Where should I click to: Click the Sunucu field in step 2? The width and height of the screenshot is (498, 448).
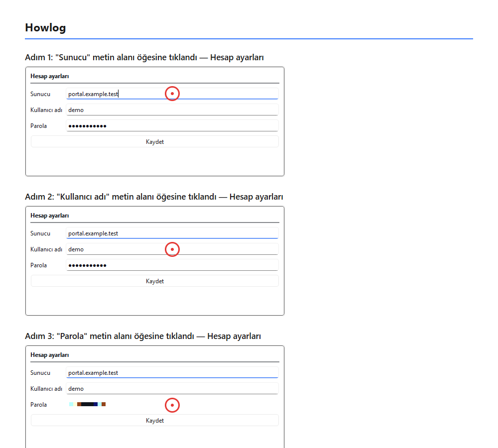coord(172,233)
